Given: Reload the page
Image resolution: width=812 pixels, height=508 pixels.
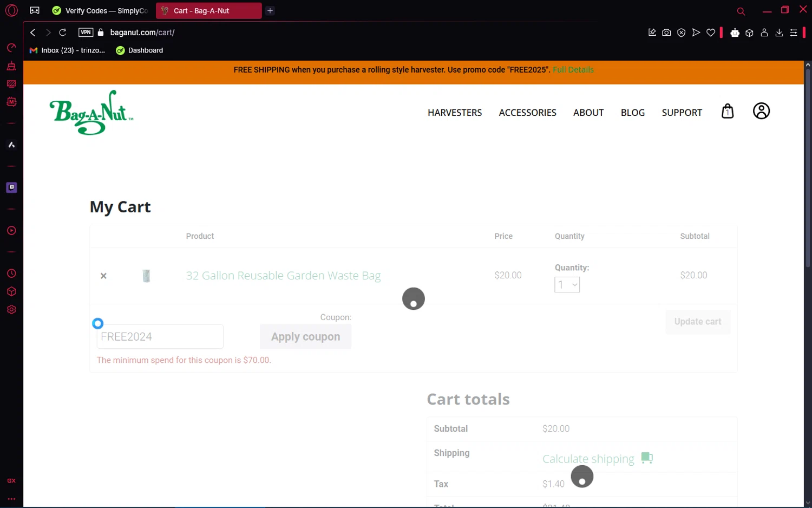Looking at the screenshot, I should (x=63, y=32).
